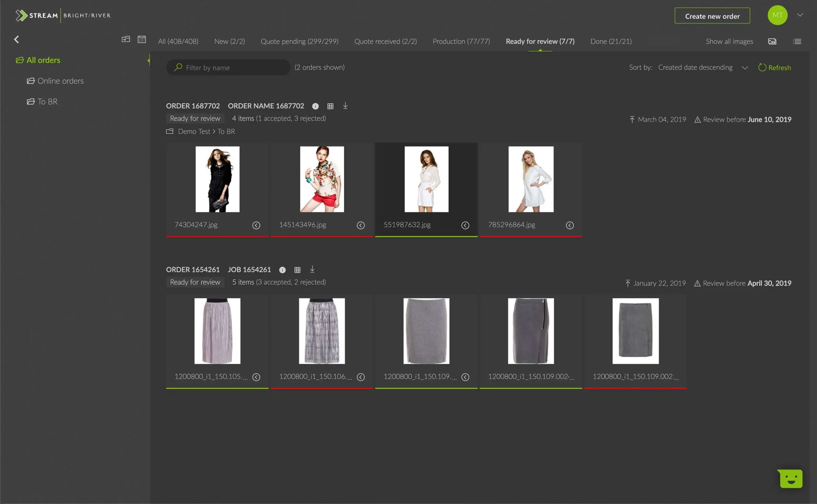Switch to the Production (77/77) tab
817x504 pixels.
461,41
